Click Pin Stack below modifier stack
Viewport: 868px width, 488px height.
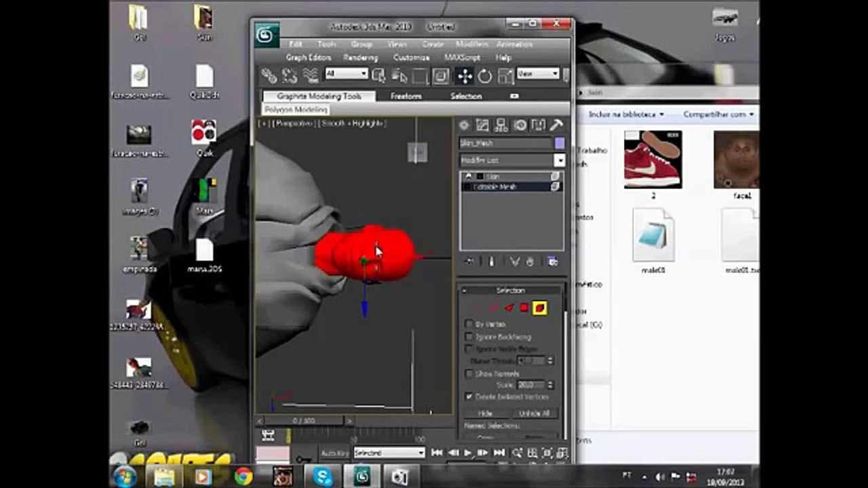click(x=469, y=262)
